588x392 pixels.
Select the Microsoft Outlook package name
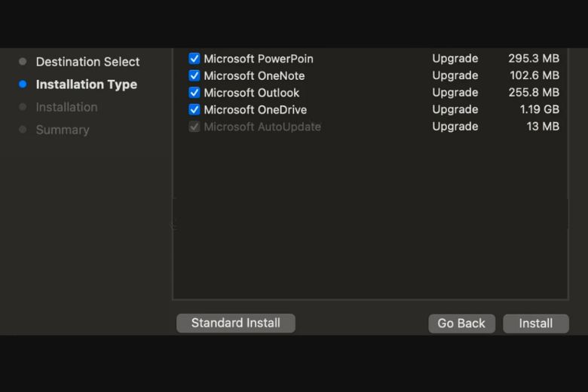pyautogui.click(x=252, y=93)
